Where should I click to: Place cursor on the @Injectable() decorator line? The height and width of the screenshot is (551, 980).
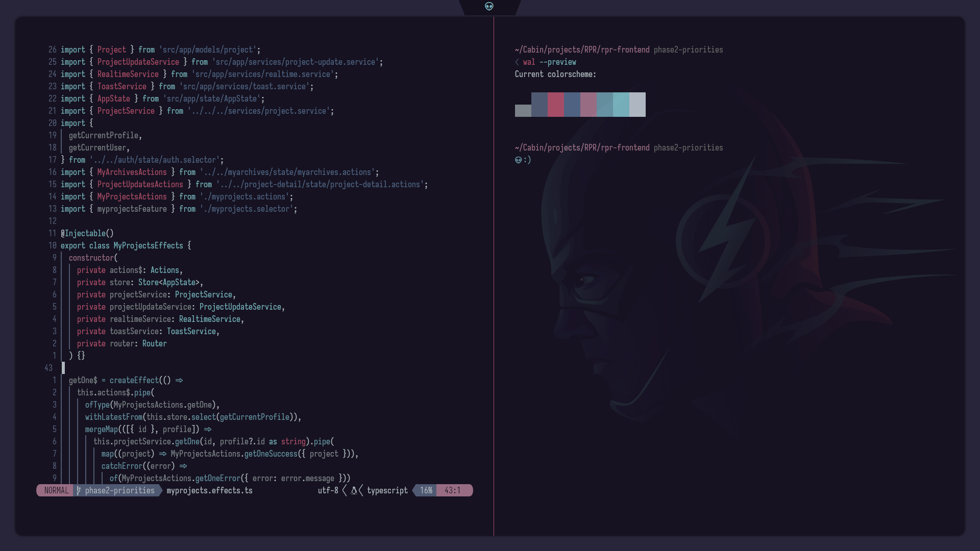(x=87, y=234)
